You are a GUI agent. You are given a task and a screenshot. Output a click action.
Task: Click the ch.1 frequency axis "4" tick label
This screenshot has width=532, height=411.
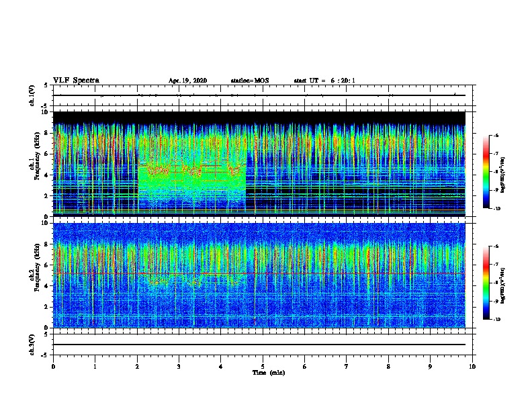(46, 175)
